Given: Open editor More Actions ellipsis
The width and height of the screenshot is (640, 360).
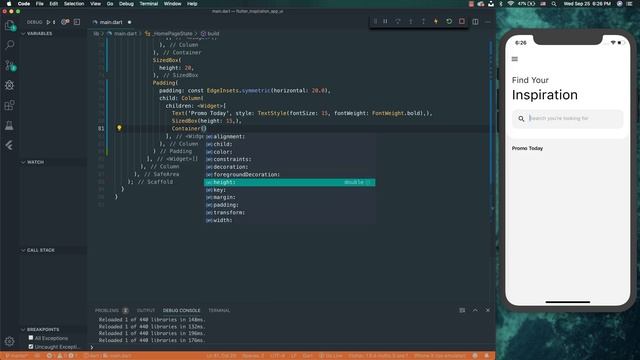Looking at the screenshot, I should pyautogui.click(x=488, y=22).
